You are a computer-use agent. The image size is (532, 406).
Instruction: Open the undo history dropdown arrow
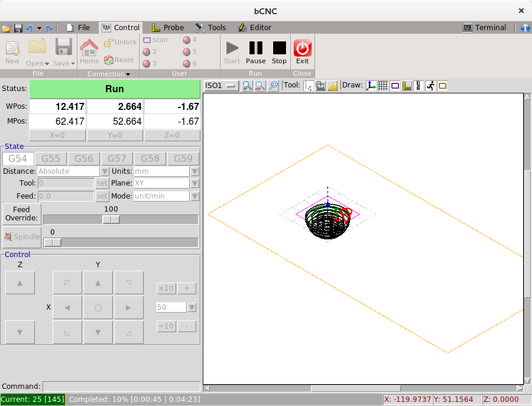39,28
